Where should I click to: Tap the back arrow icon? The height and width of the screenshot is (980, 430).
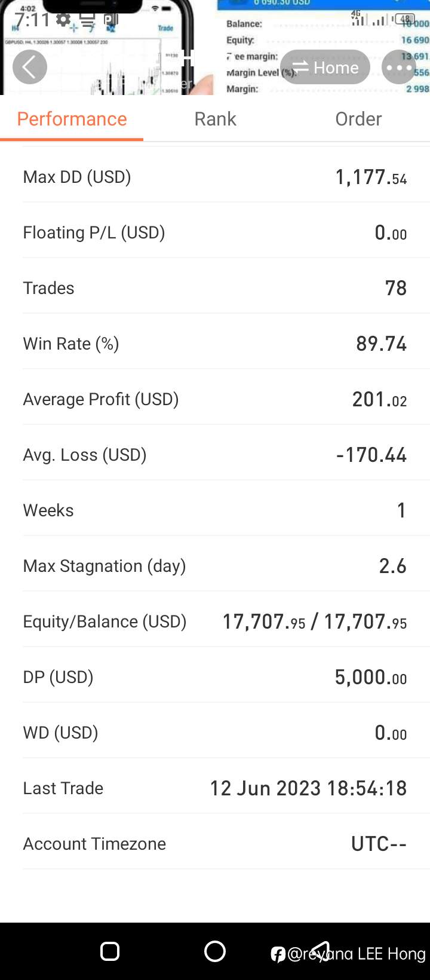coord(30,67)
